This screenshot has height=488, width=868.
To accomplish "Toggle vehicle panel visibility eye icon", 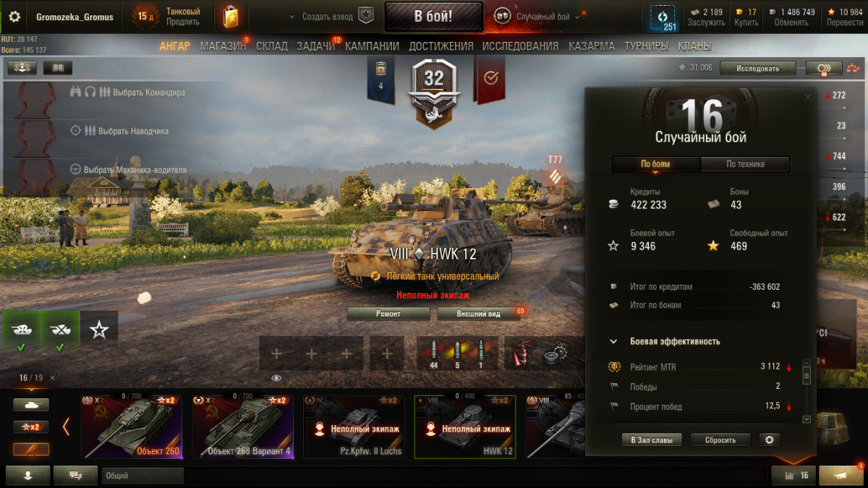I will pos(276,377).
